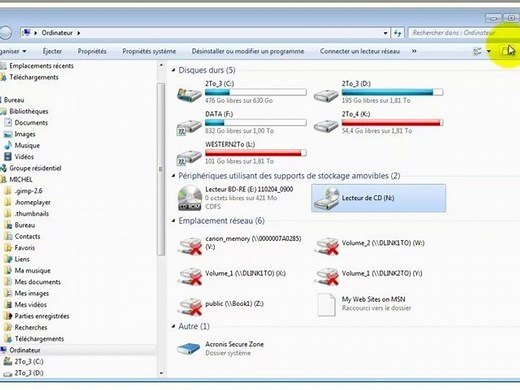Select the Volume_2 (\\DLINK1TO) (W:) icon
520x390 pixels.
click(x=327, y=246)
